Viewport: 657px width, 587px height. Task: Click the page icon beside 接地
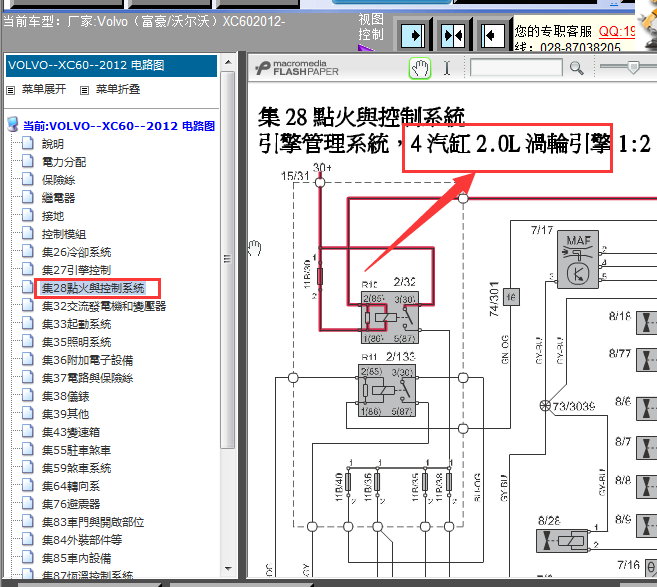tap(28, 215)
